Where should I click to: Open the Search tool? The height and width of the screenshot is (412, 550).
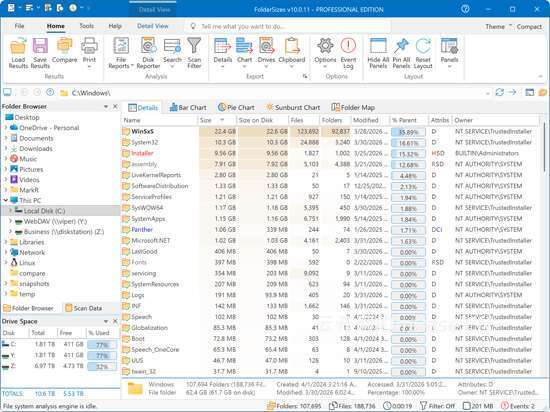click(172, 53)
